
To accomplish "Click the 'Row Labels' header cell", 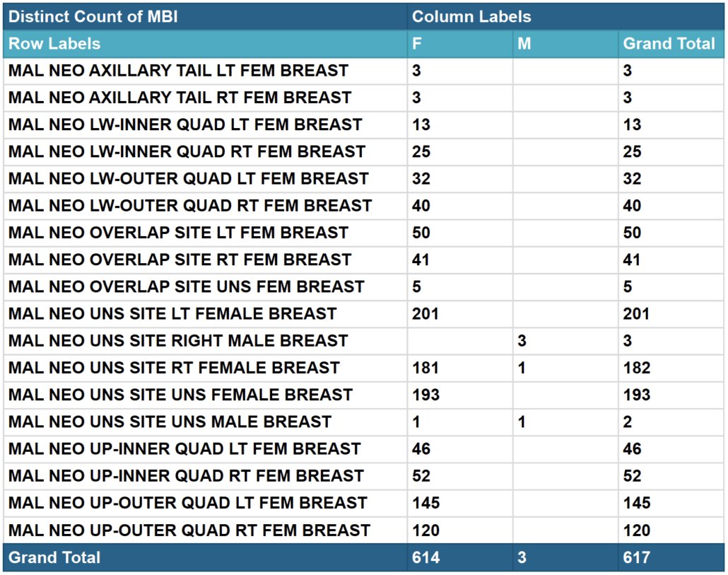I will pyautogui.click(x=54, y=44).
